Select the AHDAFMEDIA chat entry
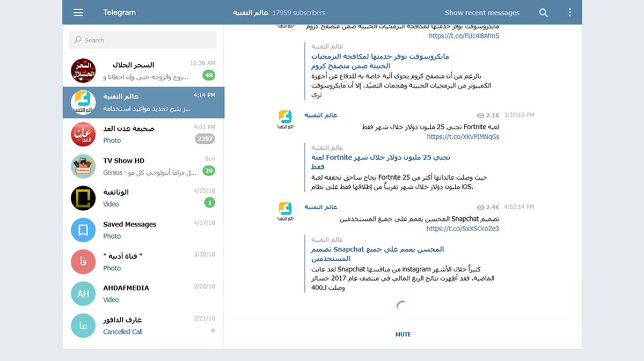This screenshot has height=361, width=644. 143,293
